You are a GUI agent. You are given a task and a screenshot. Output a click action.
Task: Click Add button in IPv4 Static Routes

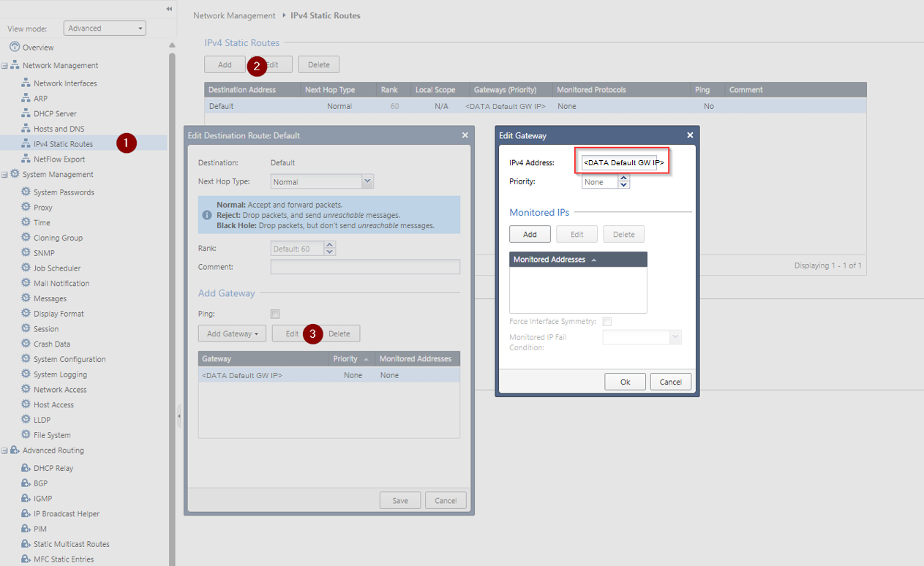click(x=225, y=65)
